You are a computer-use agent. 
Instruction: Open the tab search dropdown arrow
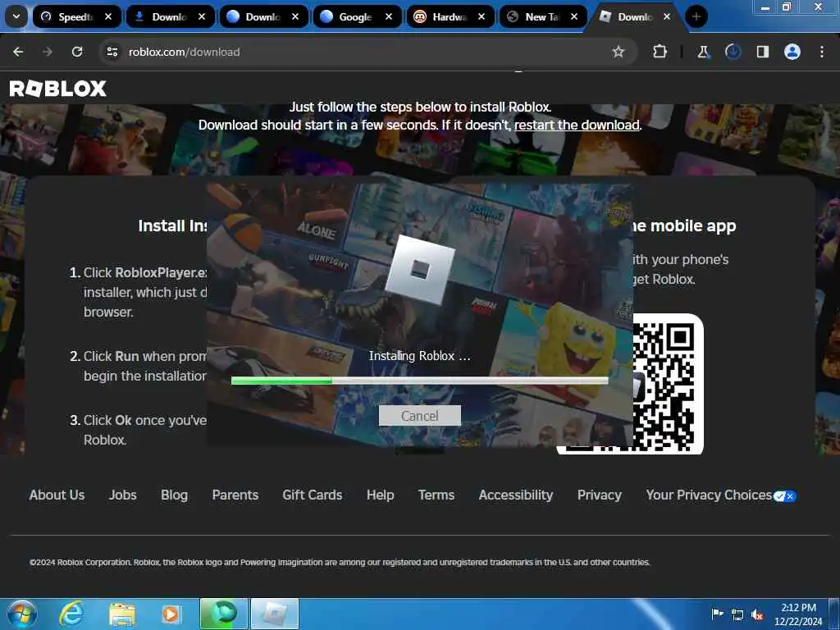coord(16,16)
